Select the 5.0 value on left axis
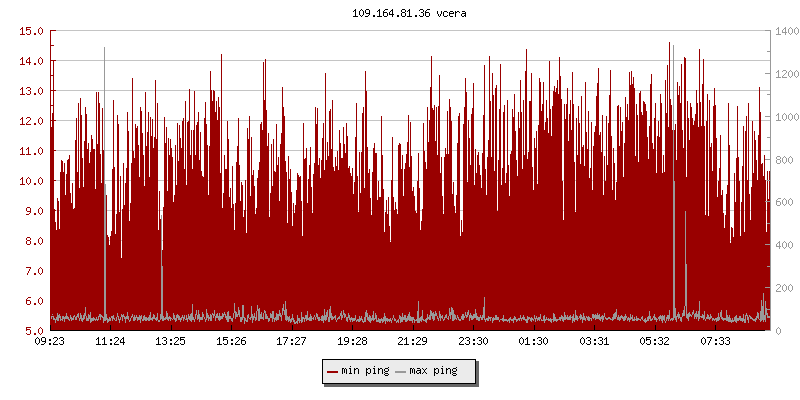Viewport: 800px width, 400px height. [35, 331]
